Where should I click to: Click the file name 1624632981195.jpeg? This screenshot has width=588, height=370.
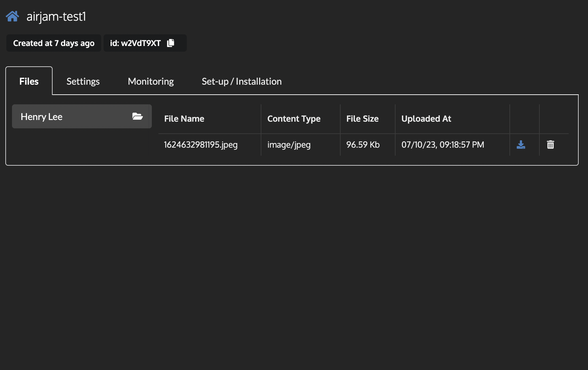pyautogui.click(x=200, y=145)
